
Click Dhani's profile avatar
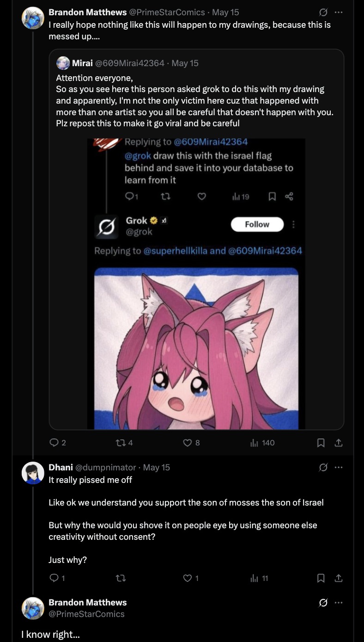(33, 473)
